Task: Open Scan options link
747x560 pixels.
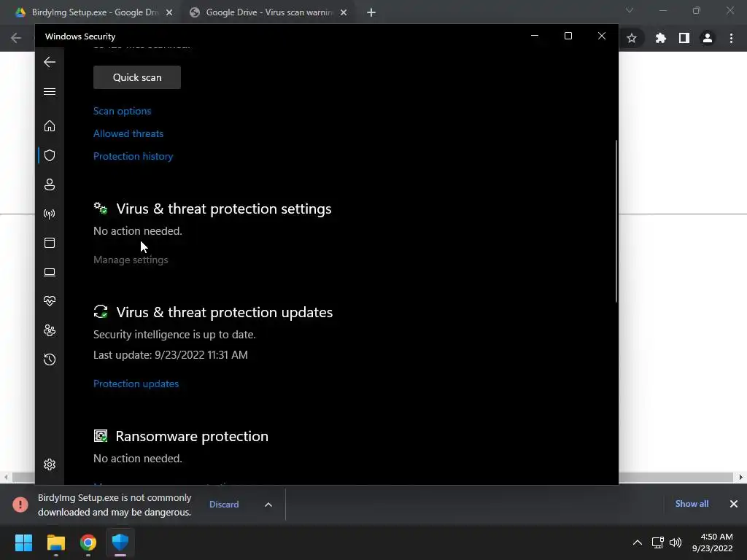Action: (x=122, y=111)
